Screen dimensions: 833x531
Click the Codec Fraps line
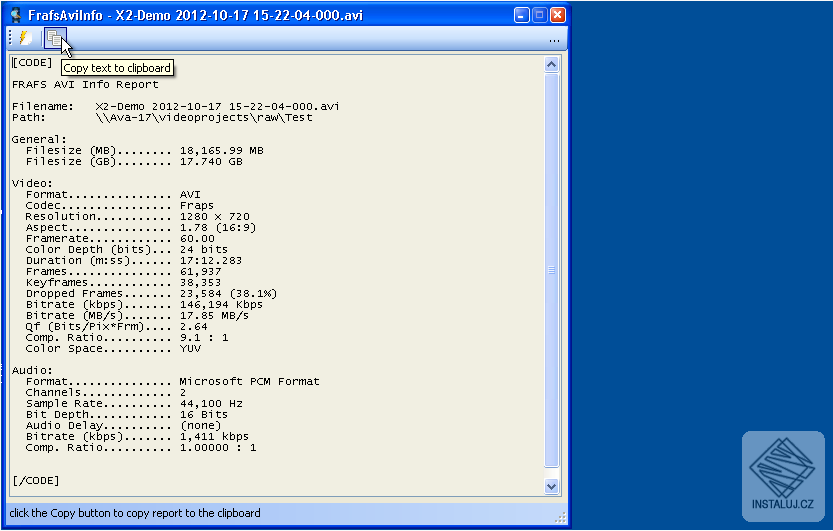(x=120, y=205)
